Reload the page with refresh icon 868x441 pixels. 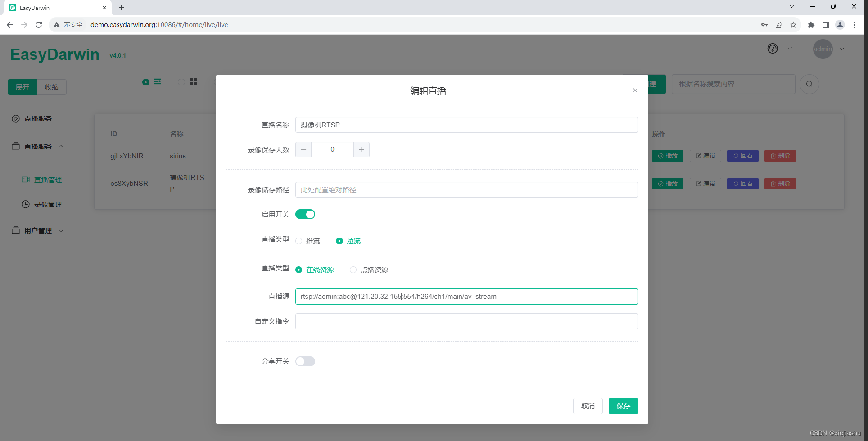pyautogui.click(x=39, y=25)
